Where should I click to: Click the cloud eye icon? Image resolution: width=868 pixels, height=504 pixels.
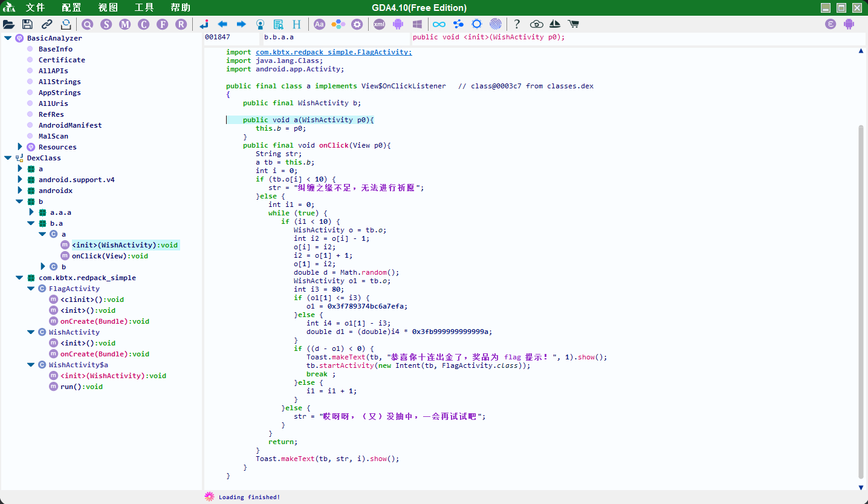[536, 24]
